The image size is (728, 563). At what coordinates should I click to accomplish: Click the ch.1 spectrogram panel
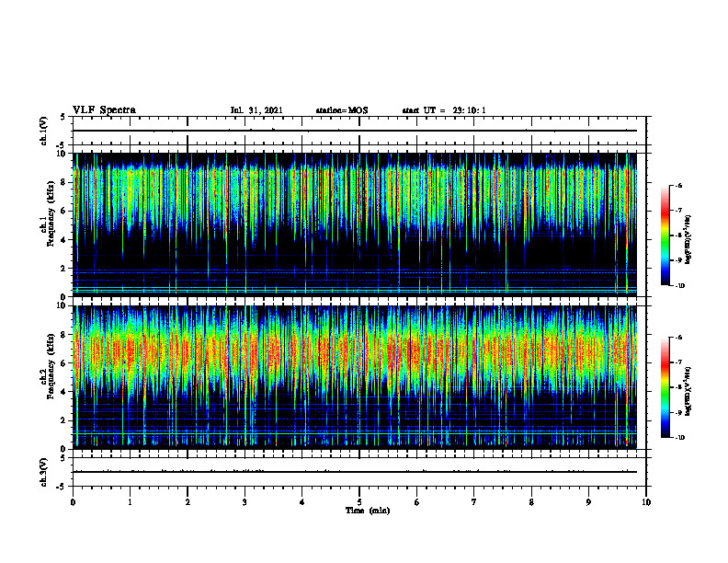pyautogui.click(x=355, y=224)
